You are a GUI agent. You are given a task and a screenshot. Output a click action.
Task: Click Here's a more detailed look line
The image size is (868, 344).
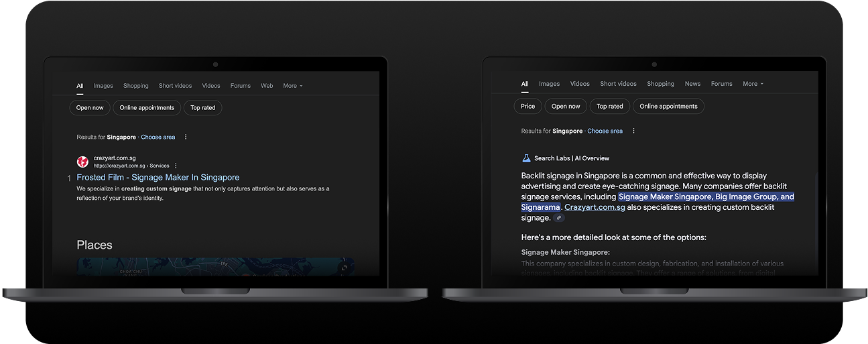(x=614, y=237)
